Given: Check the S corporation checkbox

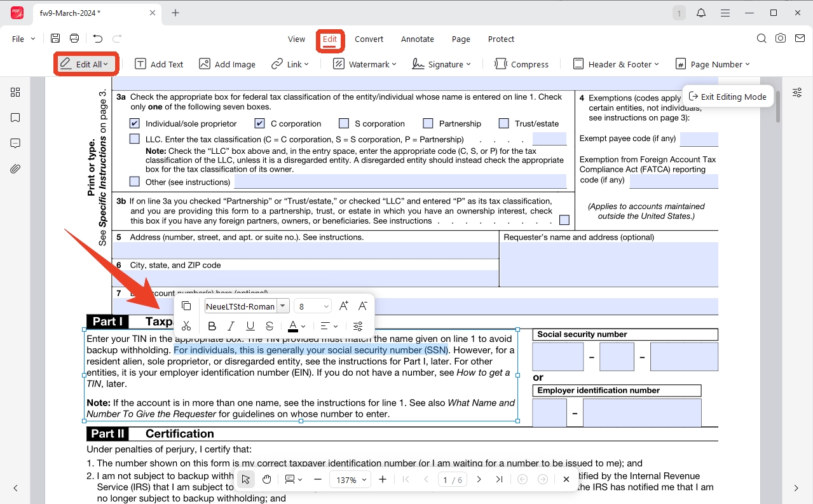Looking at the screenshot, I should [x=344, y=123].
